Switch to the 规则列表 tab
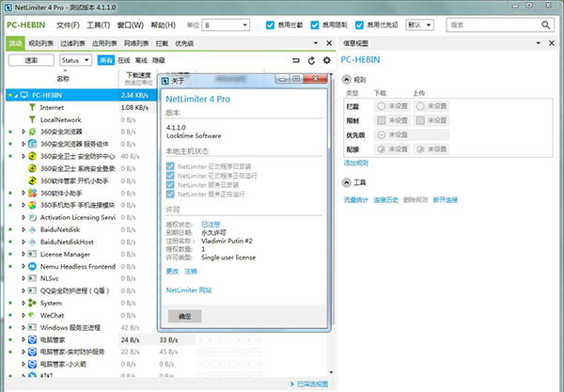The image size is (564, 392). pos(41,43)
